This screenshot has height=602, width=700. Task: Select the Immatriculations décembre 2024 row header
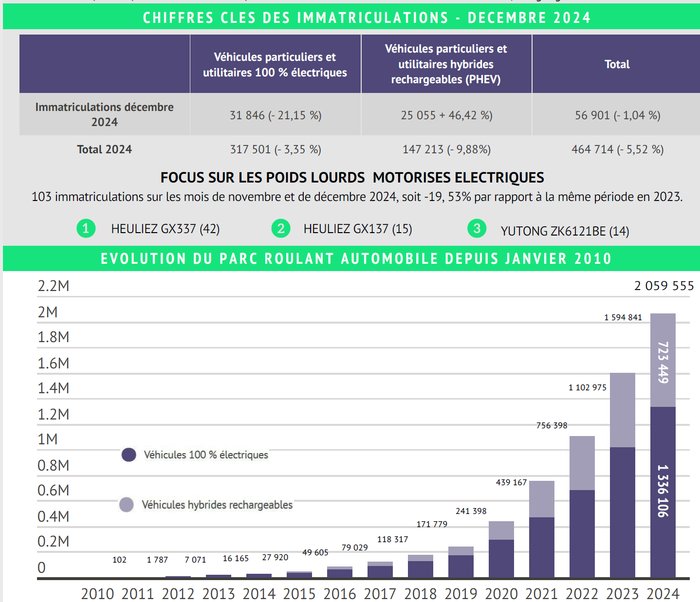(105, 114)
